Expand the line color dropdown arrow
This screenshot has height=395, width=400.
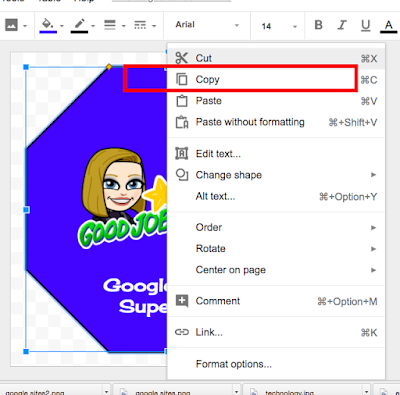click(93, 26)
